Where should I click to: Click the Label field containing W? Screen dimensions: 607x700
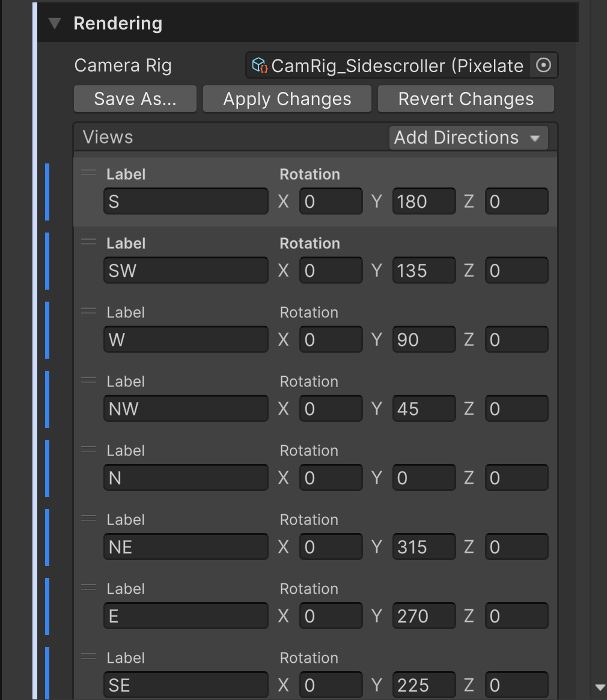[186, 339]
